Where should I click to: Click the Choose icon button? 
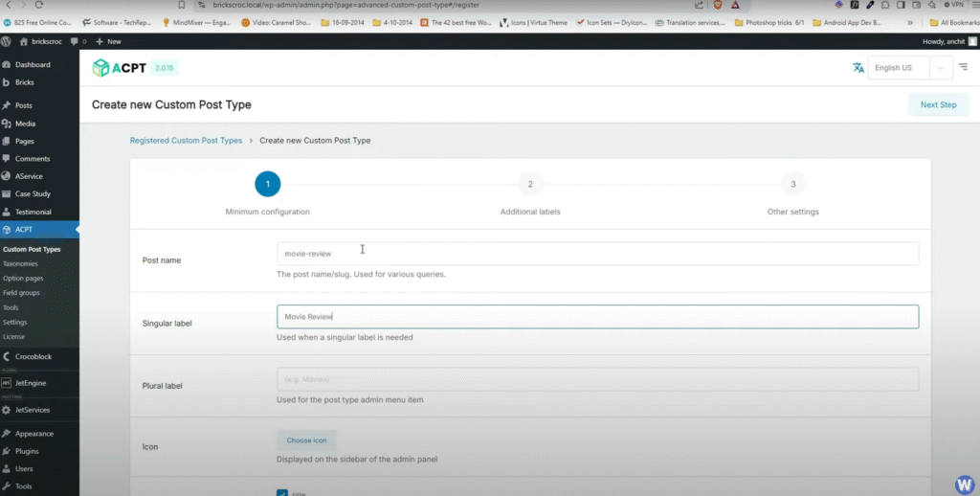point(306,440)
